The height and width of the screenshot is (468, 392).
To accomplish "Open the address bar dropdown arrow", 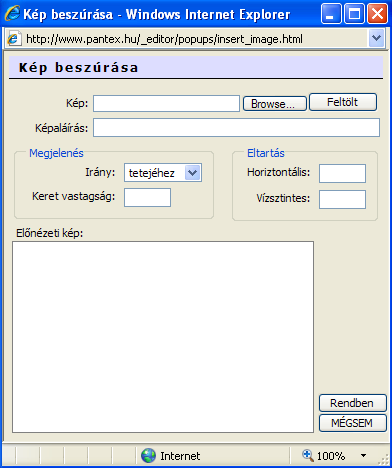I will (x=377, y=38).
